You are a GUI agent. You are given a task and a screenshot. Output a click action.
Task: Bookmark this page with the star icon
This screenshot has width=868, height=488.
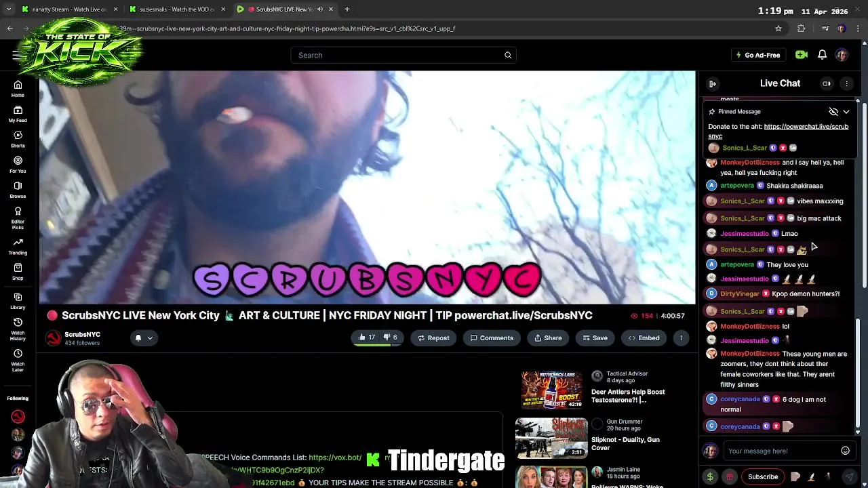click(x=778, y=28)
